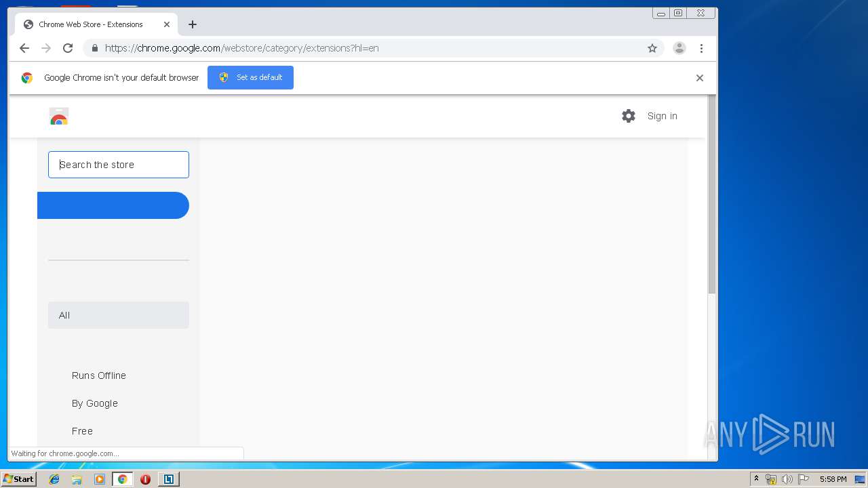The image size is (868, 488).
Task: Close the Chrome Web Store tab
Action: point(167,24)
